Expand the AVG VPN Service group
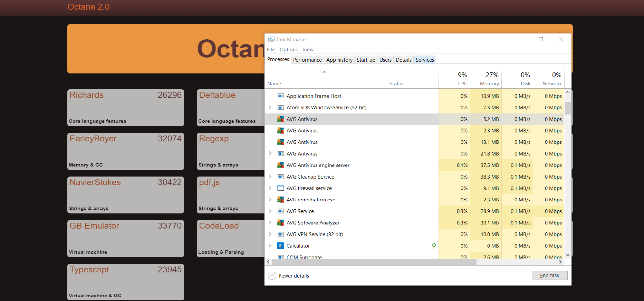This screenshot has width=644, height=301. pyautogui.click(x=270, y=234)
